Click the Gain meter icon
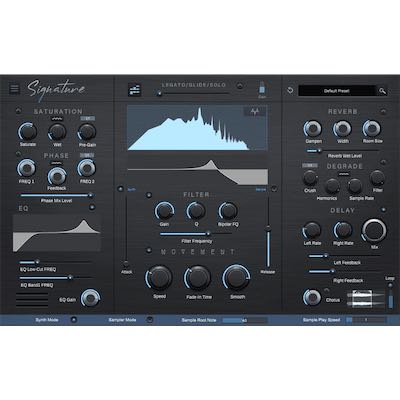Screen dimensions: 400x400 262,88
